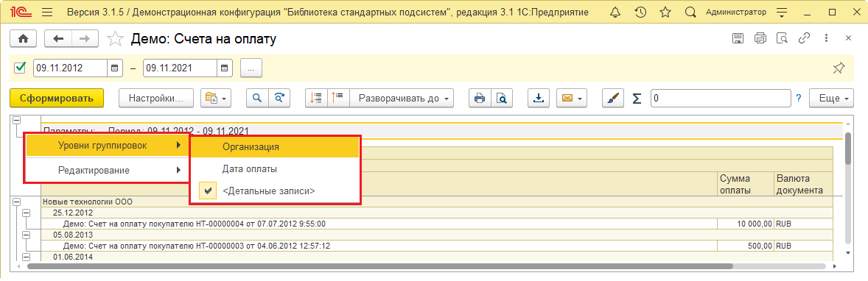
Task: Open the 1C main menu hamburger icon
Action: (47, 12)
